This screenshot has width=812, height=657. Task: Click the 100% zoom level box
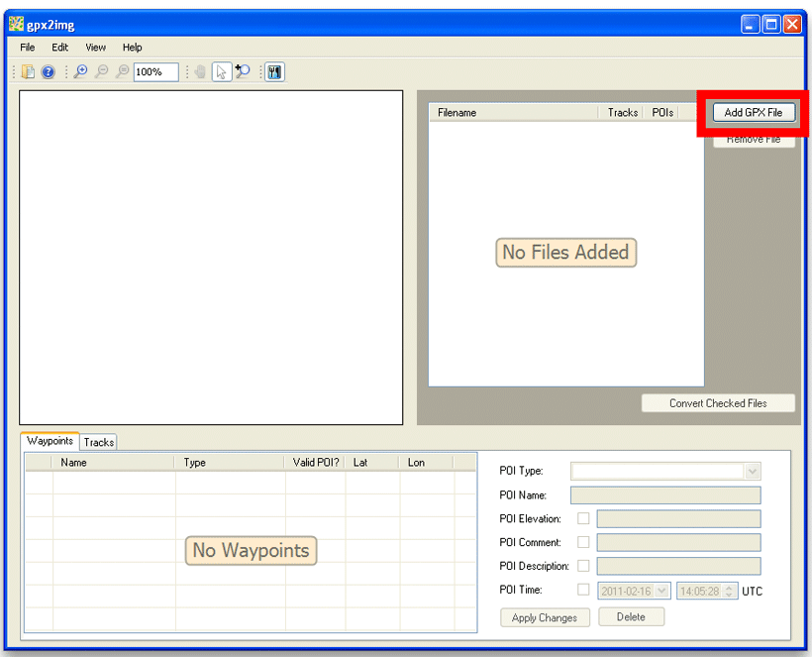[155, 72]
